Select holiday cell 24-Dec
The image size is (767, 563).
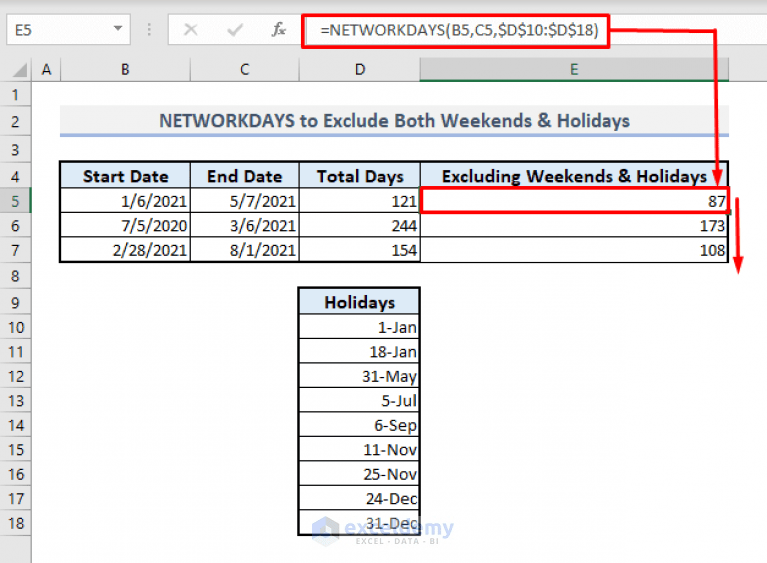[360, 498]
